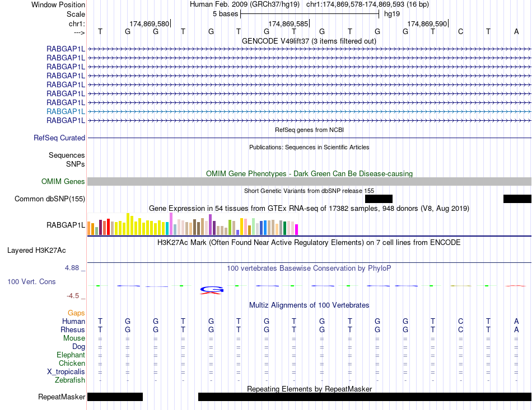This screenshot has height=410, width=532.
Task: Click the A base in the top sequence row
Action: coord(516,31)
